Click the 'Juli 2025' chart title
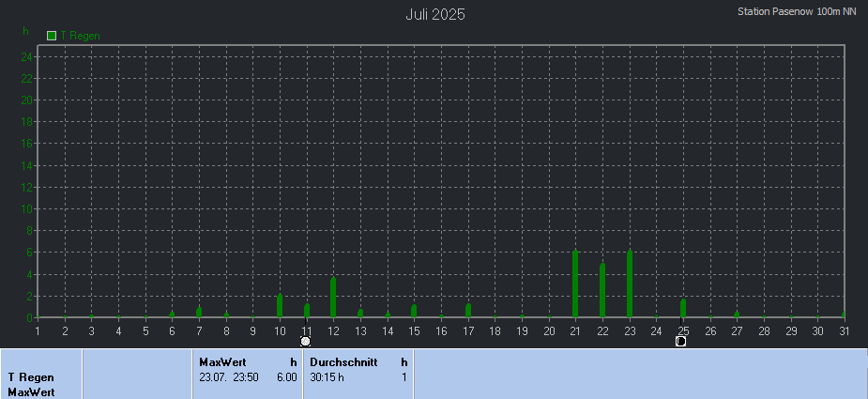 (435, 15)
